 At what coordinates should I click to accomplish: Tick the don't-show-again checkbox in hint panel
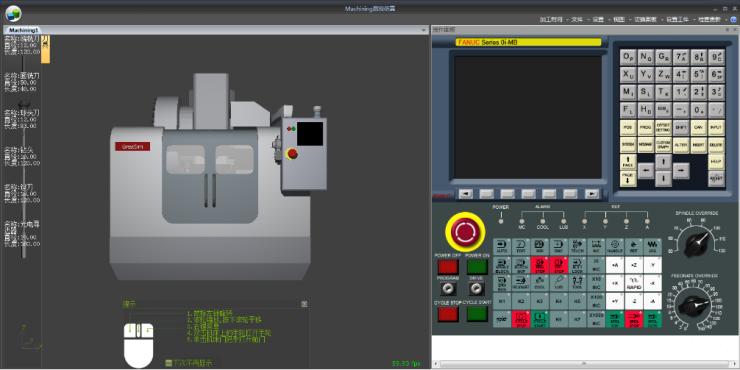[x=168, y=362]
